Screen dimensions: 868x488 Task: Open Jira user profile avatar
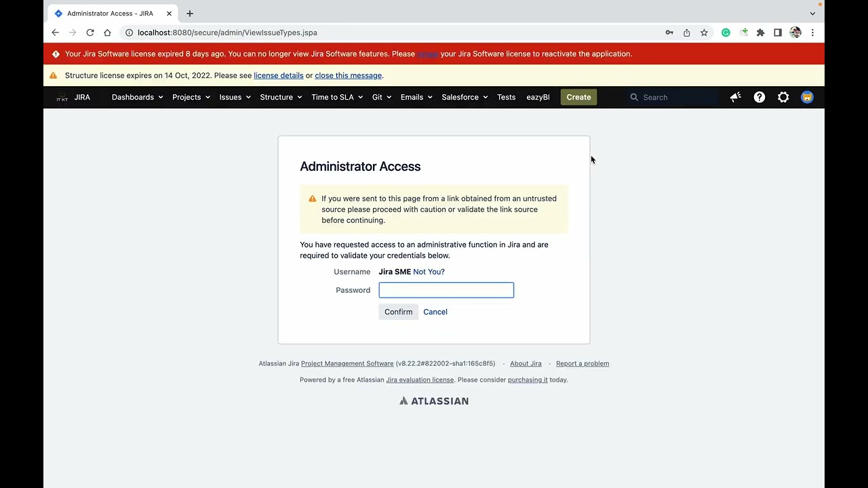(x=807, y=98)
